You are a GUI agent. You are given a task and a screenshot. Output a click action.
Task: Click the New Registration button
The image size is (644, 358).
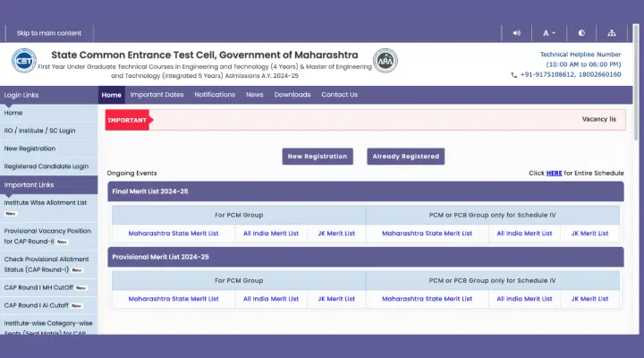point(318,157)
